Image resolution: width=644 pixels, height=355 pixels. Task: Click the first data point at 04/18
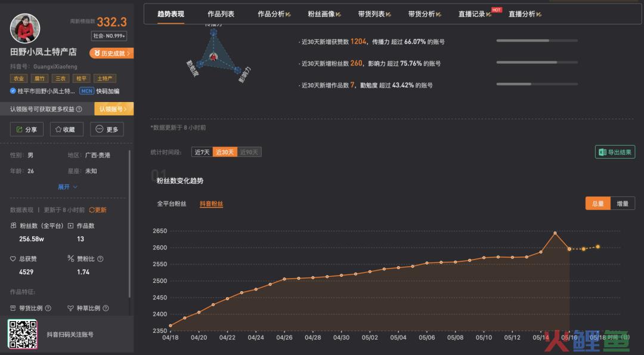pyautogui.click(x=171, y=326)
